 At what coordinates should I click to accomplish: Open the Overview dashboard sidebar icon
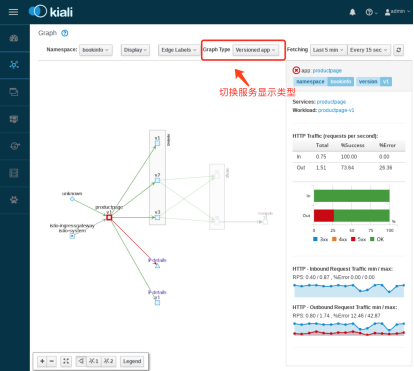point(14,38)
